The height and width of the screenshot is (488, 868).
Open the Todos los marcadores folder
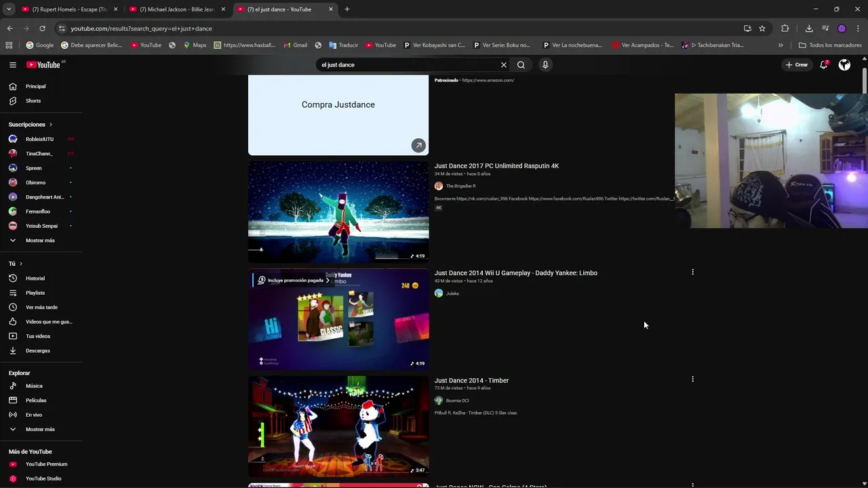point(830,45)
